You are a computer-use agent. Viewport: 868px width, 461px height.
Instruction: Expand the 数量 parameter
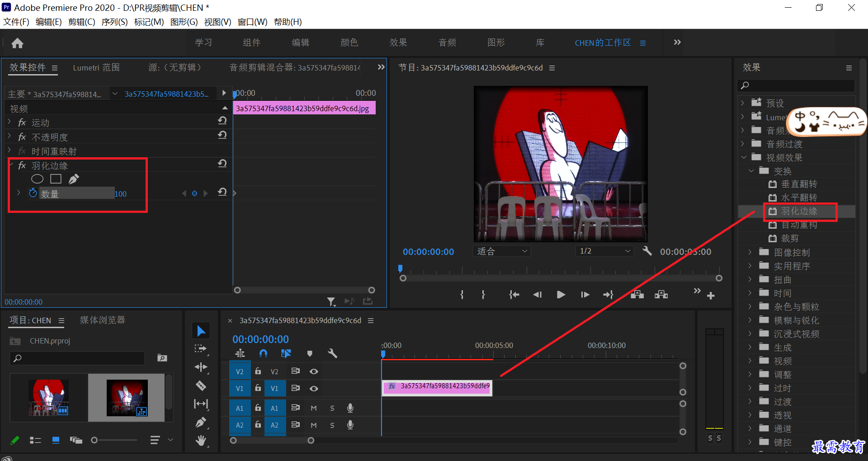tap(19, 193)
